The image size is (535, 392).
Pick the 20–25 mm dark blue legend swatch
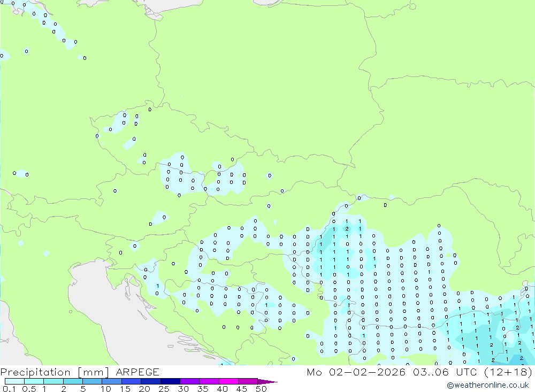click(x=151, y=381)
